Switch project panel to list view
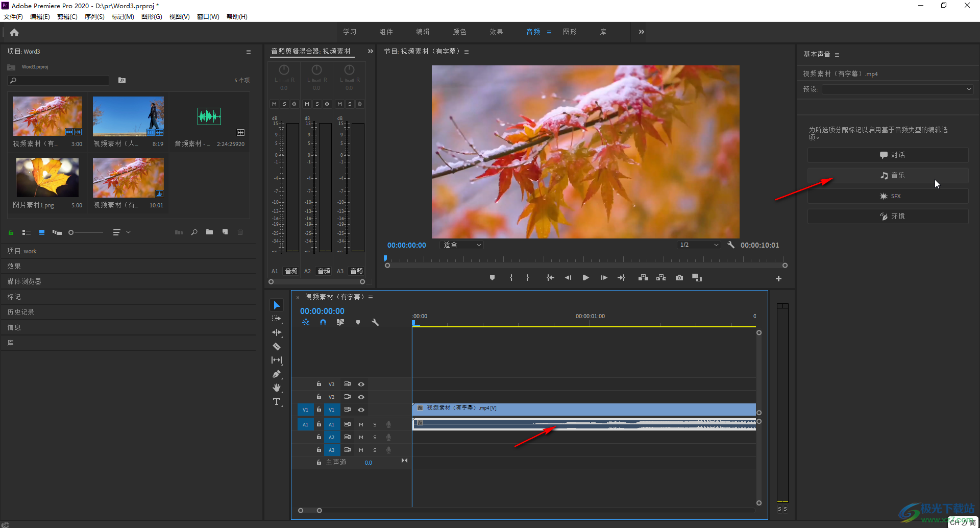Viewport: 980px width, 528px height. 27,232
